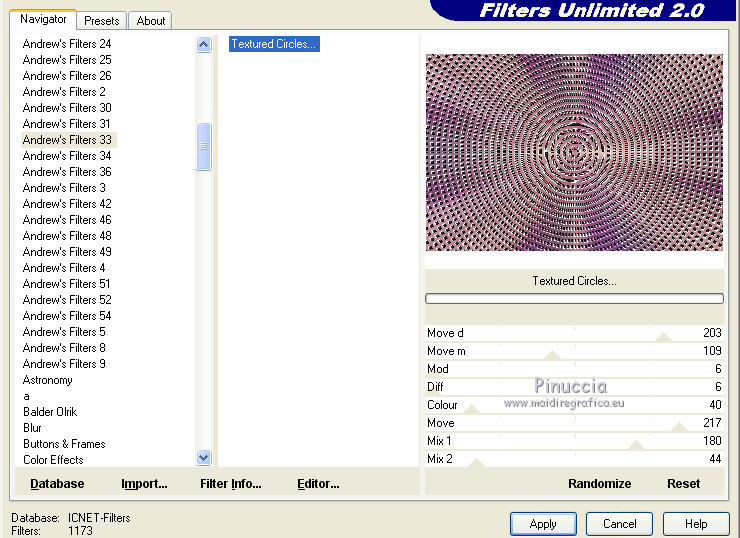740x538 pixels.
Task: Click the Move slider handle at 217
Action: click(x=679, y=427)
